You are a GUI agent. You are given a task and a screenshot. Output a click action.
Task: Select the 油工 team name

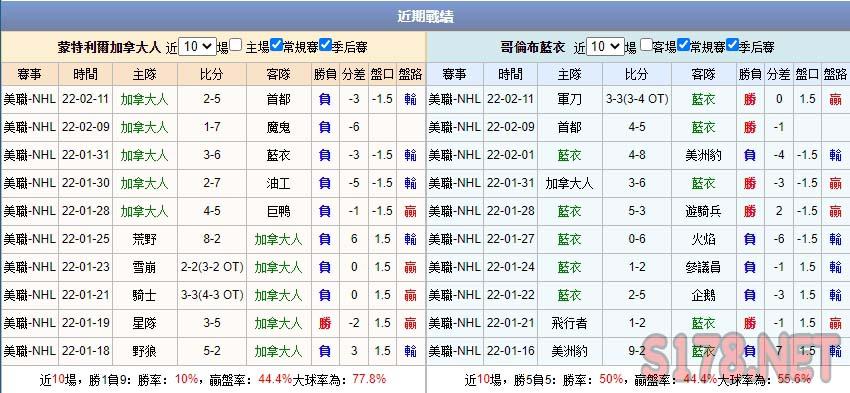point(279,183)
